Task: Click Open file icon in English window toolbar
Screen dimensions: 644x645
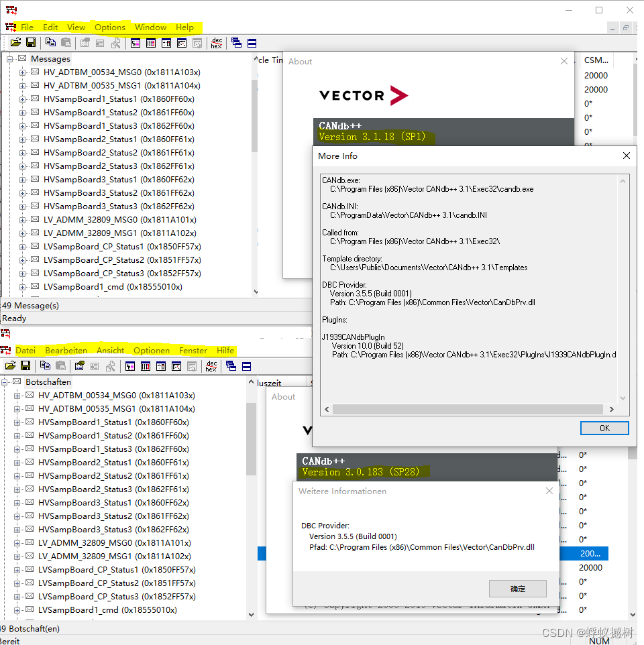Action: coord(15,42)
